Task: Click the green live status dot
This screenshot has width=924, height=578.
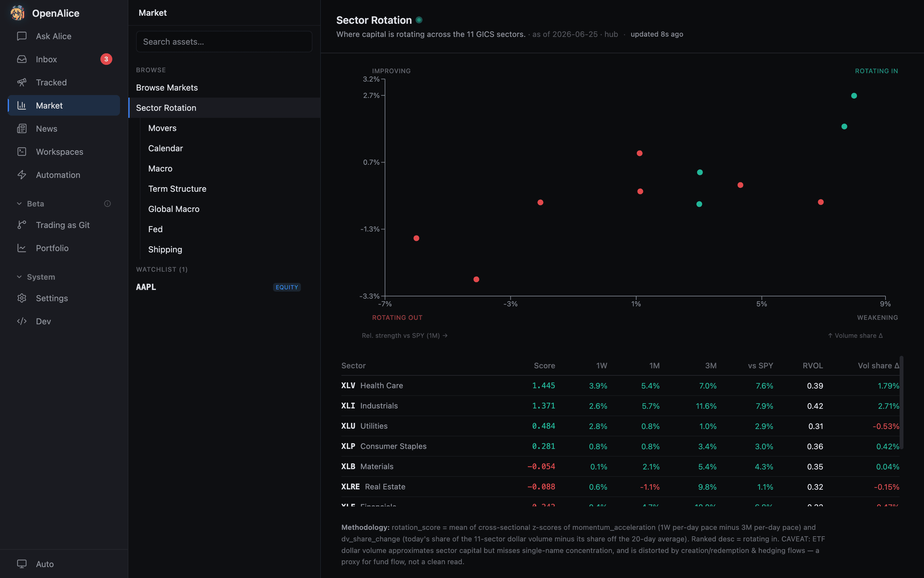Action: (x=419, y=20)
